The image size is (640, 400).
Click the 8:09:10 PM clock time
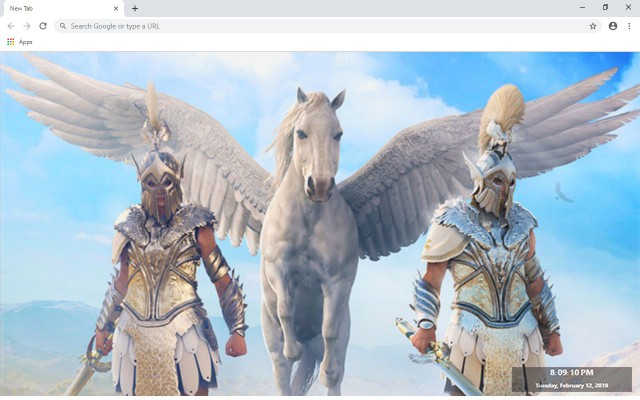571,372
